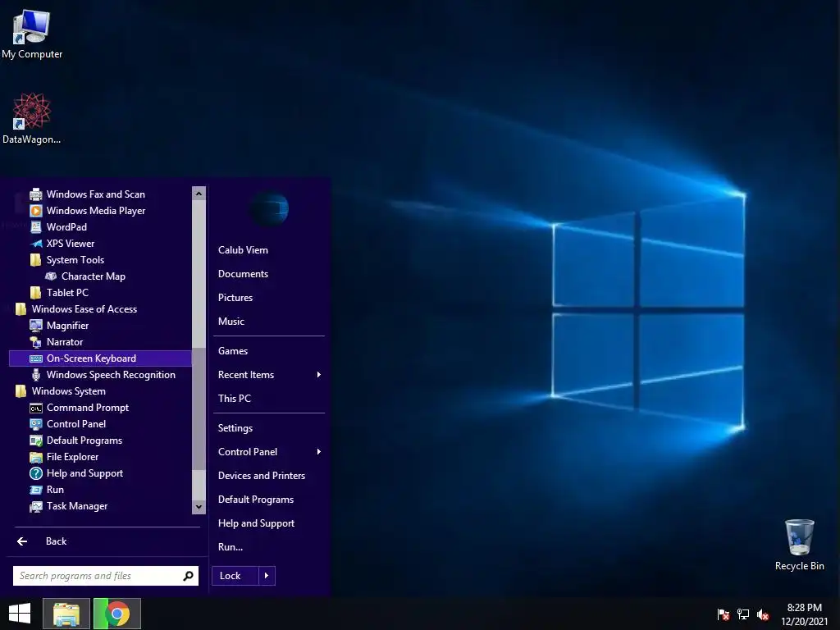Open Pictures from the start menu
Image resolution: width=840 pixels, height=630 pixels.
235,297
